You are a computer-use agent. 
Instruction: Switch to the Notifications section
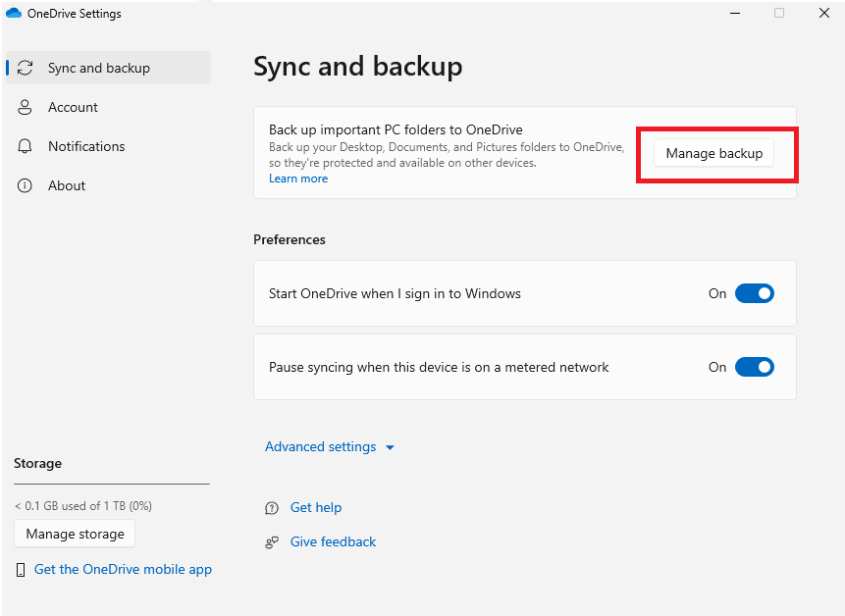click(x=86, y=147)
